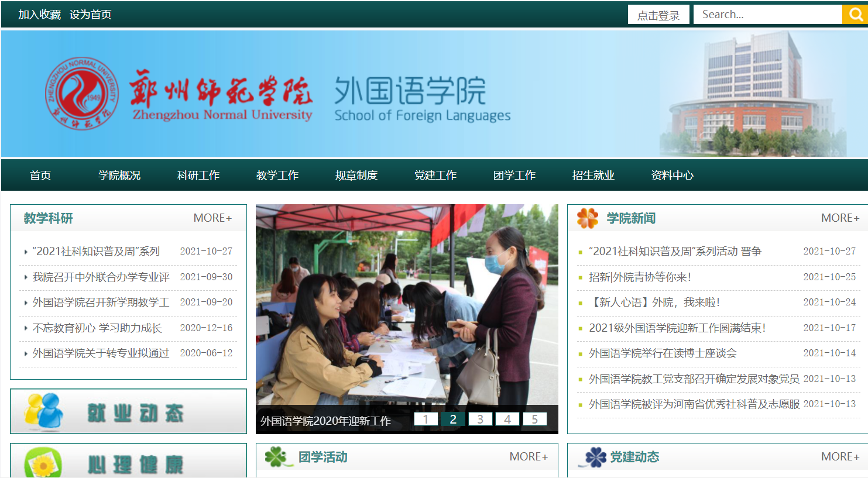Switch carousel to slide 5

pos(535,418)
